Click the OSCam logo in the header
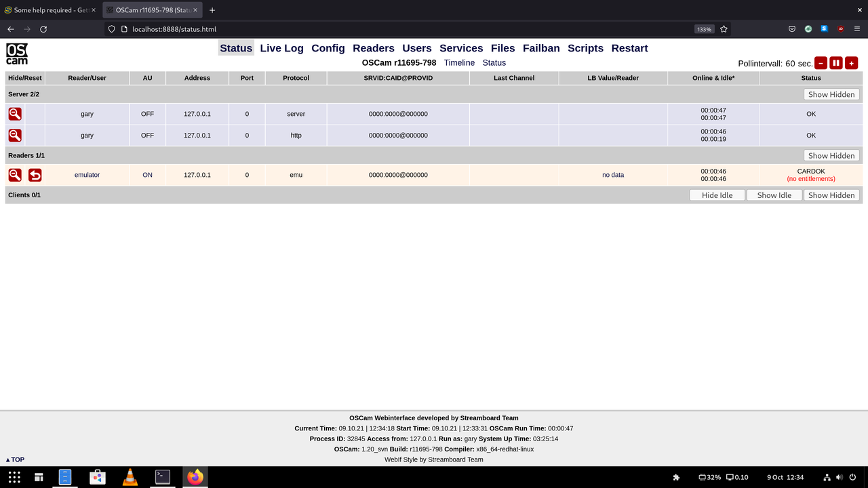Screen dimensions: 868x488 [17, 54]
